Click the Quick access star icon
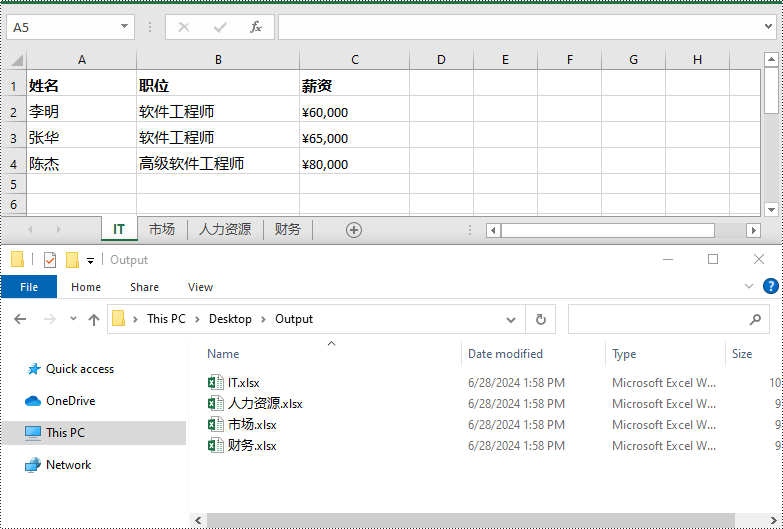Screen dimensions: 783x529 [34, 369]
